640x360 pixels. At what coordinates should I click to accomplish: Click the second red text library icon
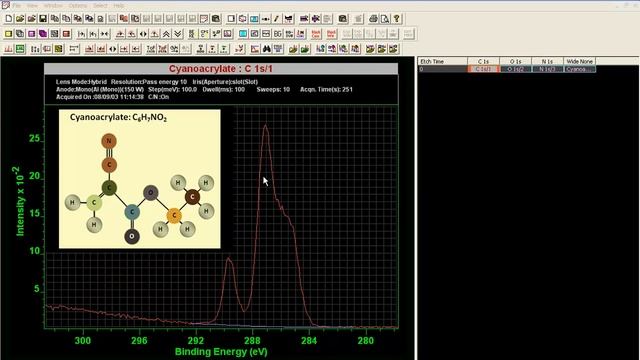(331, 34)
